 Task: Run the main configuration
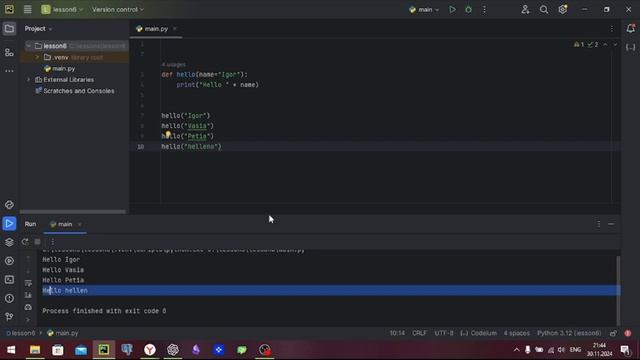coord(452,9)
